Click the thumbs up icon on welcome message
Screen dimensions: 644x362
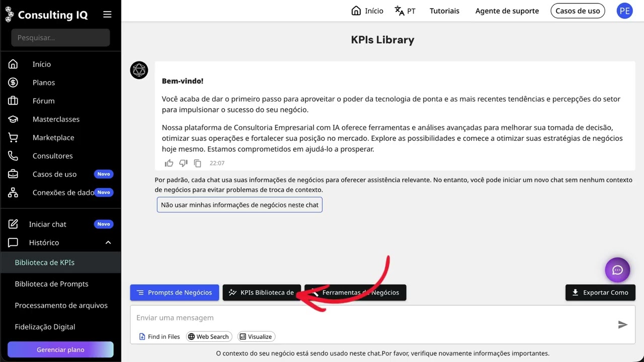point(169,163)
